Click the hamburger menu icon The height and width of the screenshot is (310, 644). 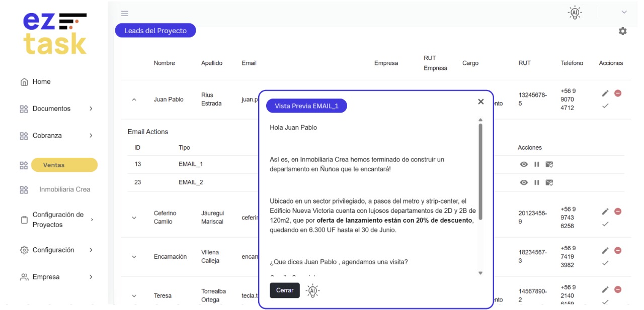click(125, 13)
